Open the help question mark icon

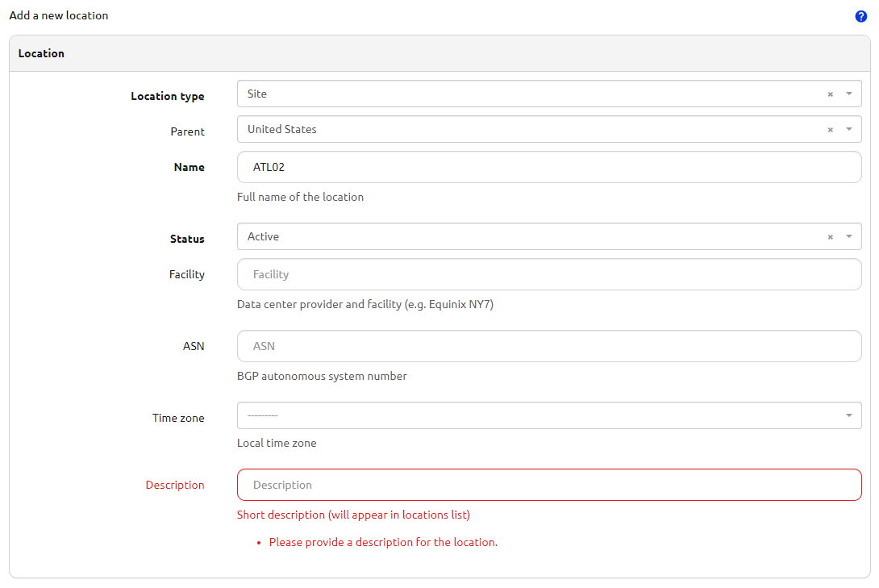click(860, 16)
